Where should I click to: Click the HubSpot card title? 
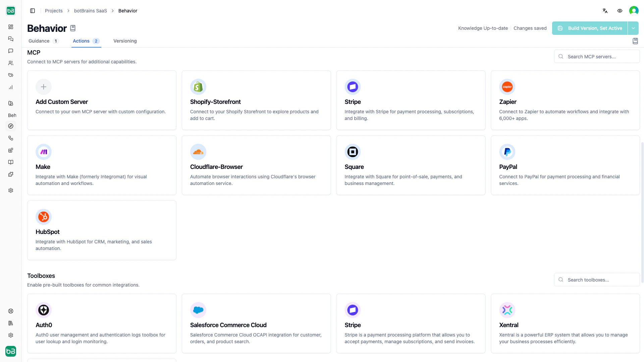(47, 232)
